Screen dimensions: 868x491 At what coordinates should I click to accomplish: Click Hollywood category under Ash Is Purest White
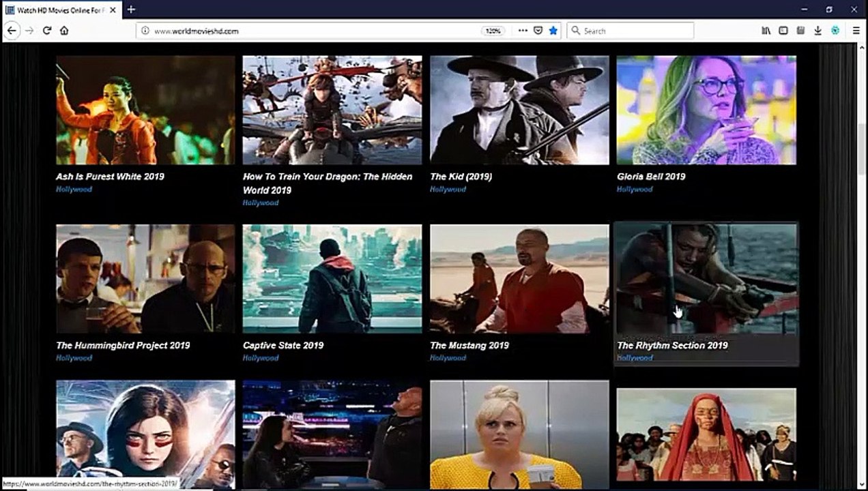(74, 189)
